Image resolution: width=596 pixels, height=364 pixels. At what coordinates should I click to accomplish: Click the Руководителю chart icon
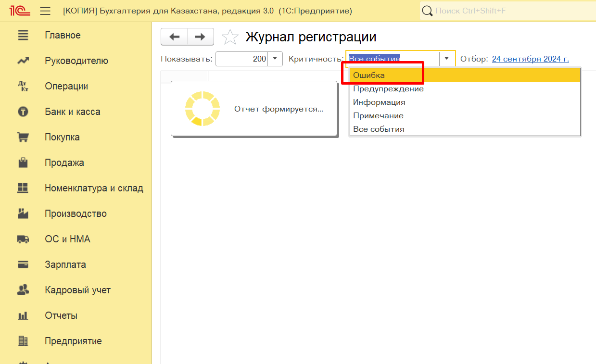23,61
